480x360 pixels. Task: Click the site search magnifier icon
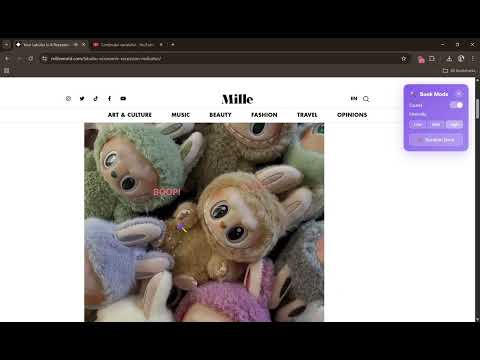click(366, 99)
